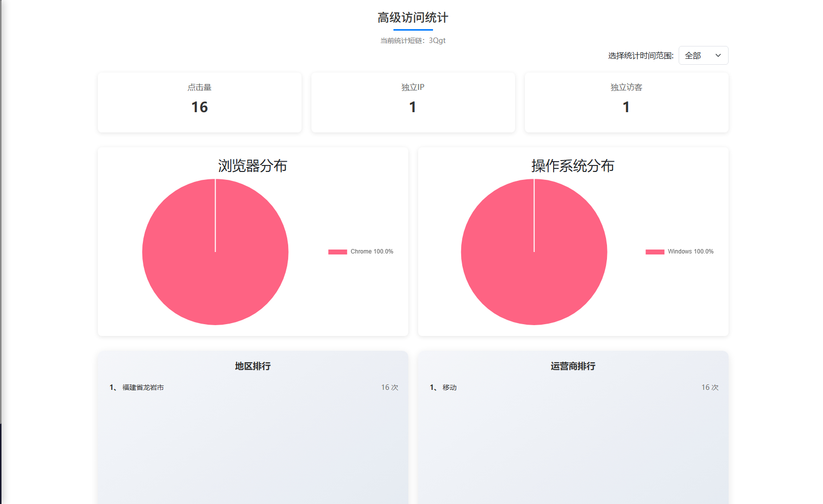Click the 运营商排行 panel heading

coord(573,366)
